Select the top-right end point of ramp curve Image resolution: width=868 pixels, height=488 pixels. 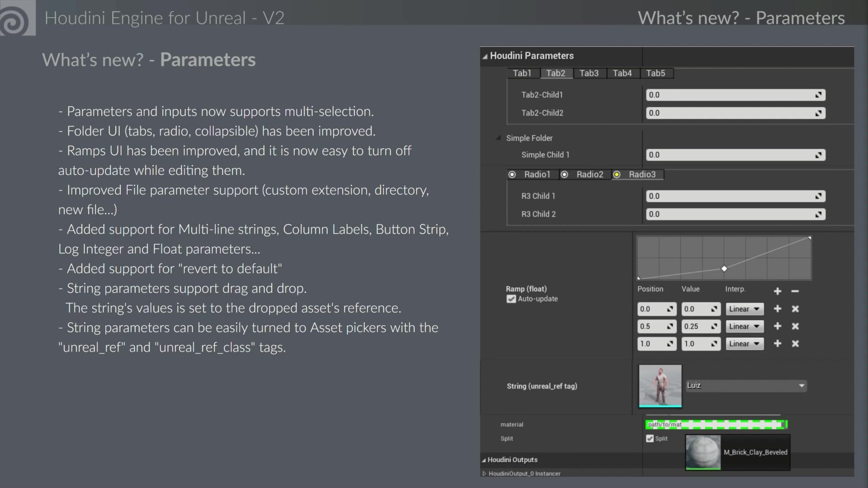[810, 238]
